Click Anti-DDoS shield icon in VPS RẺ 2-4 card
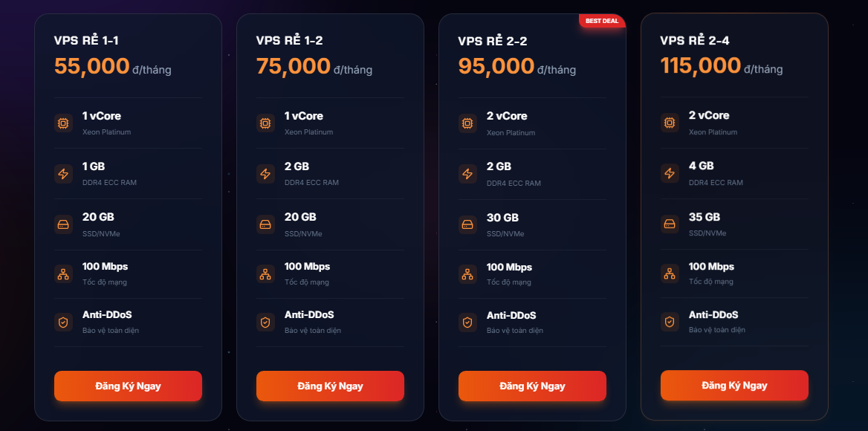Viewport: 868px width, 431px height. tap(670, 322)
